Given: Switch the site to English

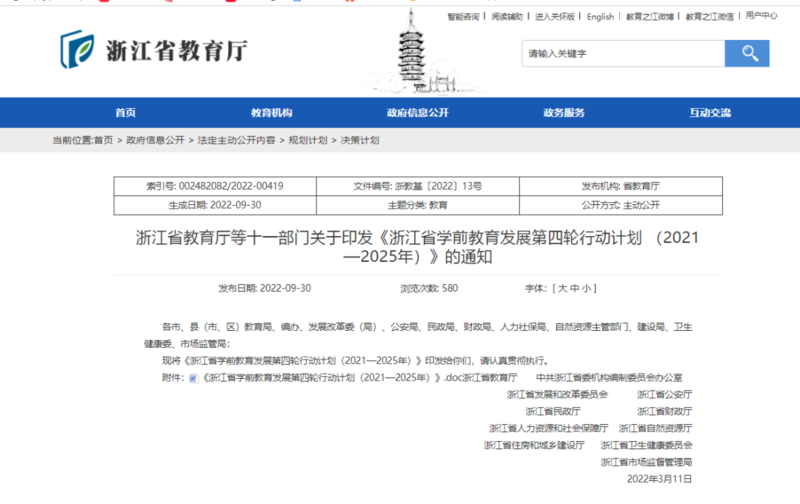Looking at the screenshot, I should (x=601, y=16).
